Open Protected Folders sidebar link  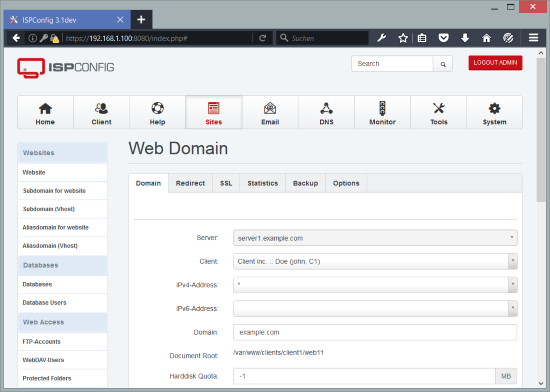point(62,378)
